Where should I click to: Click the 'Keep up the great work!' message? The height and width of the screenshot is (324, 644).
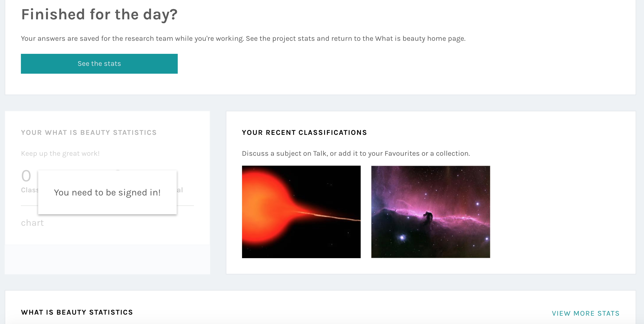(60, 153)
